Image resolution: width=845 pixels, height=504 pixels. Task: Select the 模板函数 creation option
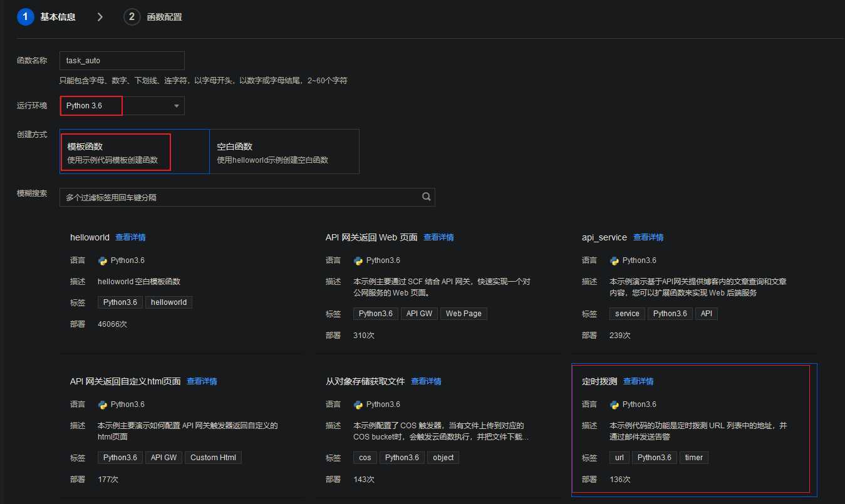point(134,152)
